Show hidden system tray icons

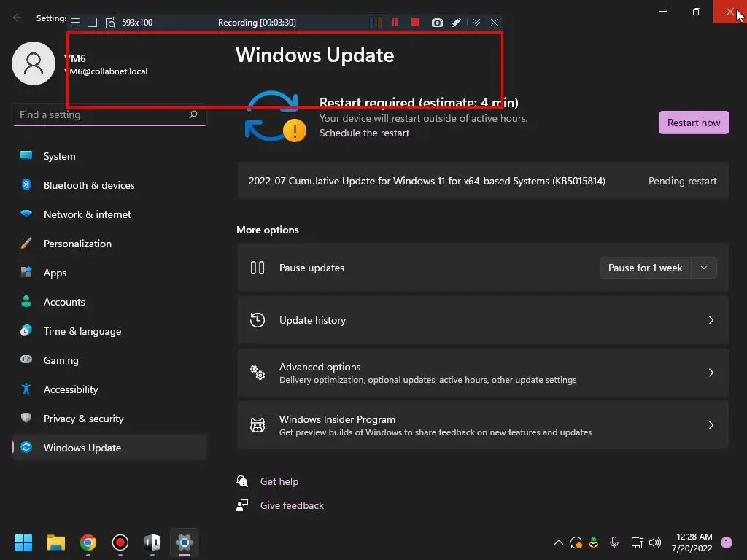coord(558,542)
